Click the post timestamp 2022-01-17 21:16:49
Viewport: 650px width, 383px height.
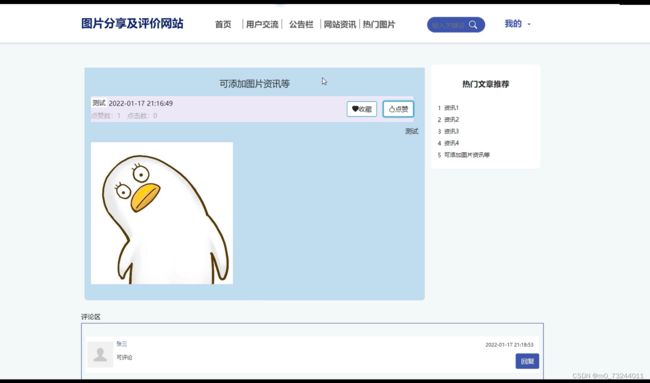coord(141,103)
